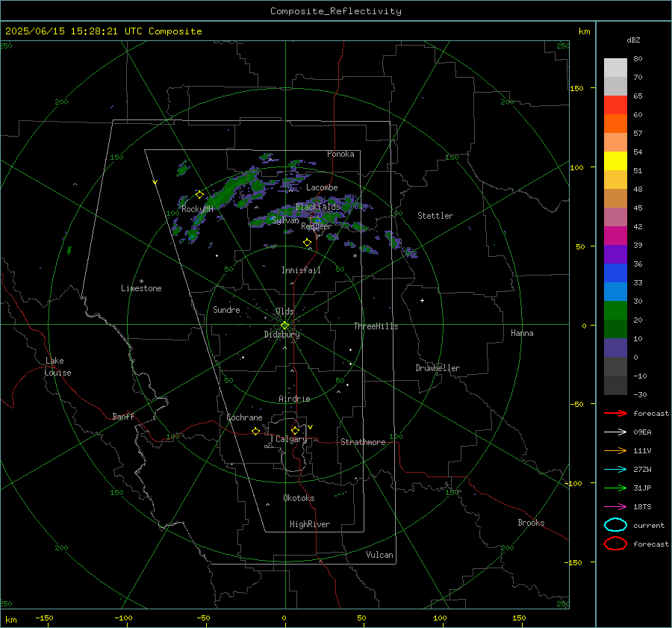The image size is (672, 628).
Task: Click the Airdrie town label
Action: coord(294,399)
